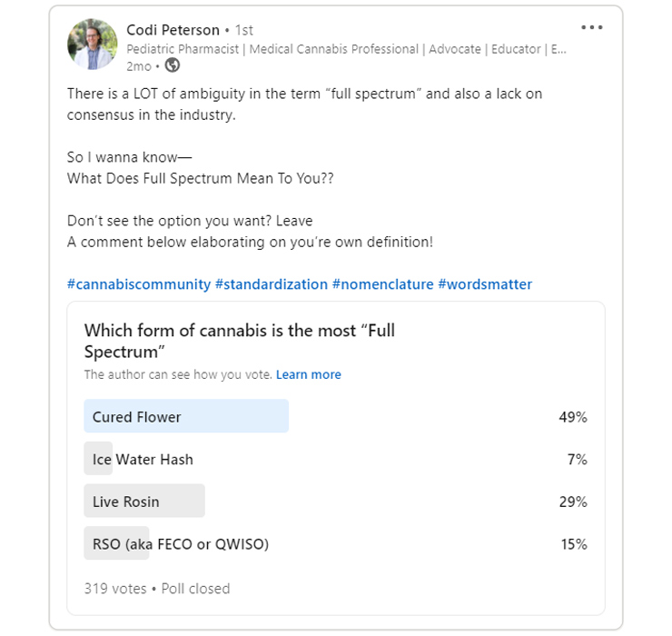672x636 pixels.
Task: Open the three-dot post options menu
Action: click(592, 28)
